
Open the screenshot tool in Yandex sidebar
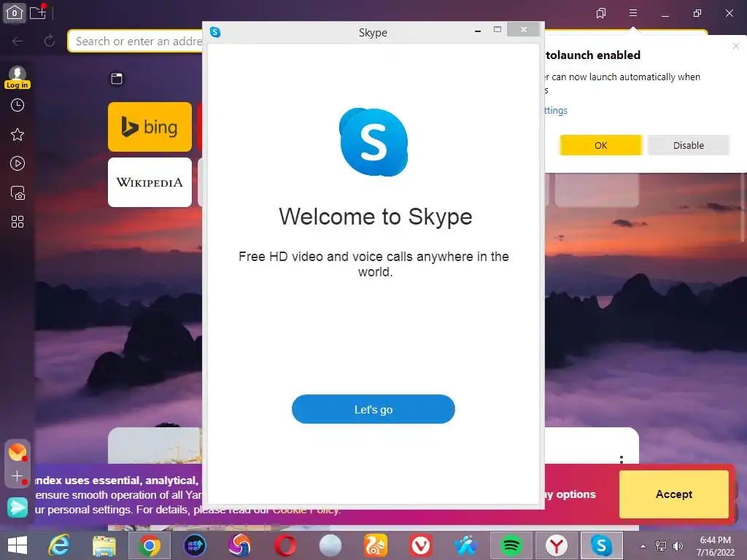click(18, 192)
